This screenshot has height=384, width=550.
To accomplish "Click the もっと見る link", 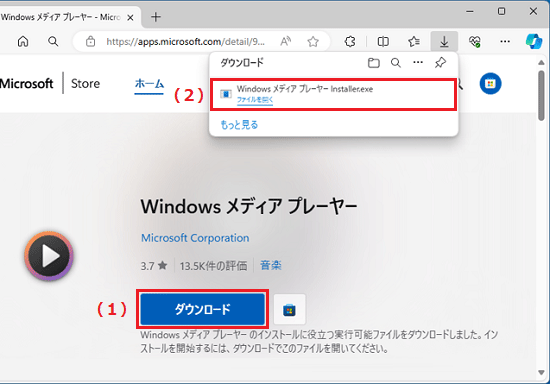I will (239, 124).
